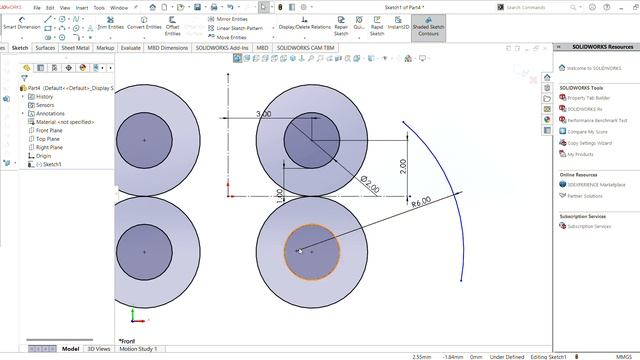The height and width of the screenshot is (360, 640).
Task: Open FeatureManager design tree tab
Action: tap(27, 68)
